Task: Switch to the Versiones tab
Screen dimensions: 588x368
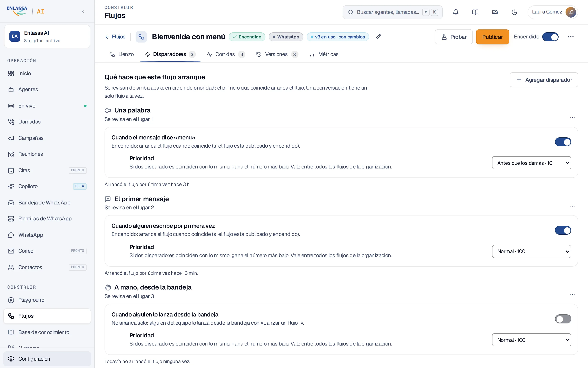Action: coord(277,54)
